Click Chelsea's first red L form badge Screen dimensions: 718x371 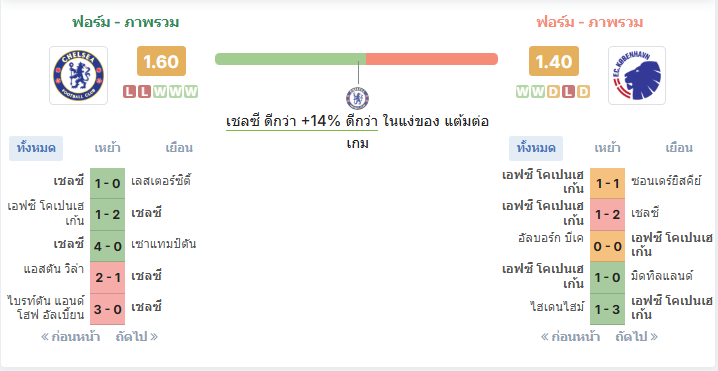[130, 92]
